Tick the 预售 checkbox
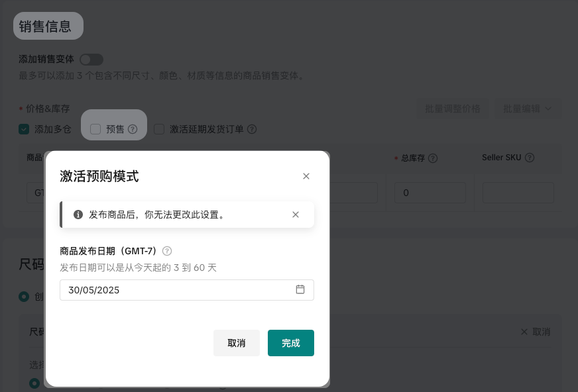578x392 pixels. [95, 130]
